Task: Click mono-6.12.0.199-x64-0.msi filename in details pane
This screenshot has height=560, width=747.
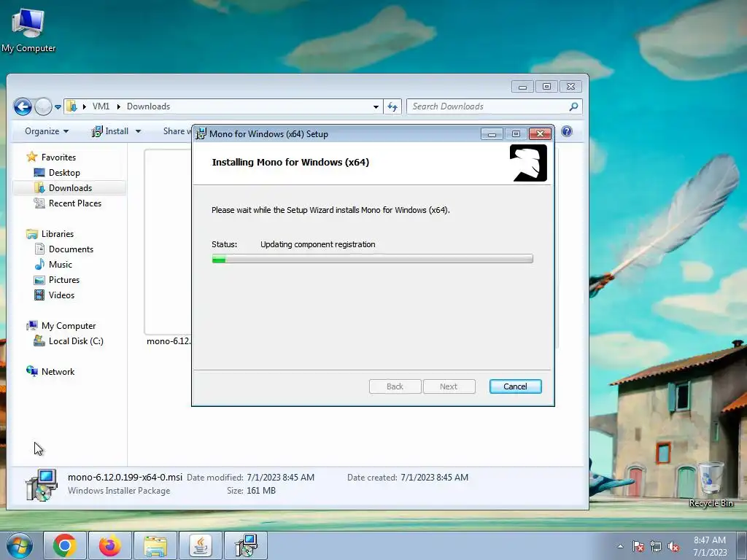Action: click(x=125, y=477)
